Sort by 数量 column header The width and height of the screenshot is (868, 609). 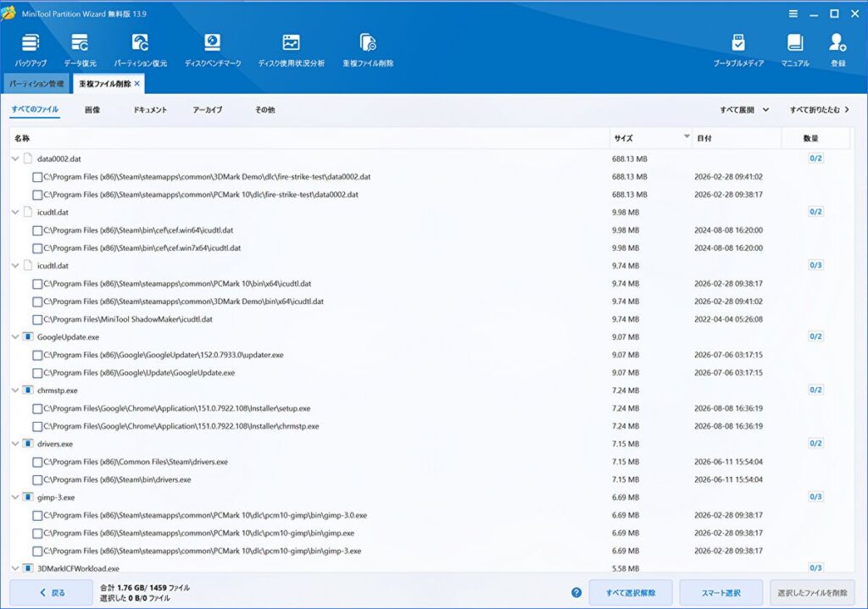pos(815,138)
